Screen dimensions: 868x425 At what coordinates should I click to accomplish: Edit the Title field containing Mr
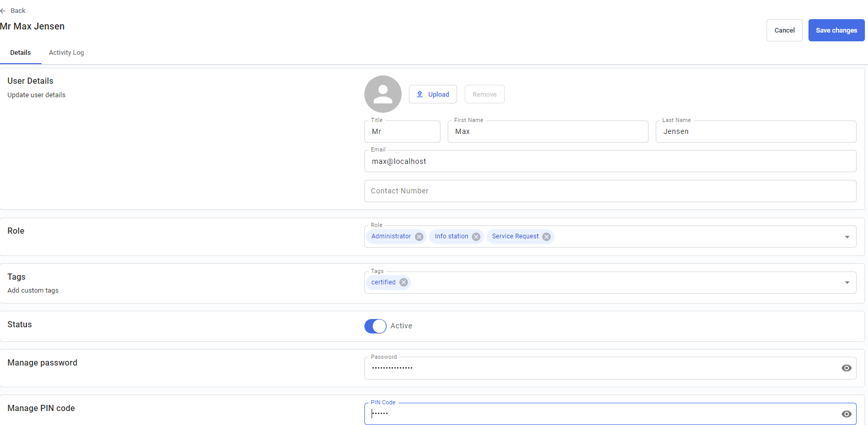pos(402,131)
